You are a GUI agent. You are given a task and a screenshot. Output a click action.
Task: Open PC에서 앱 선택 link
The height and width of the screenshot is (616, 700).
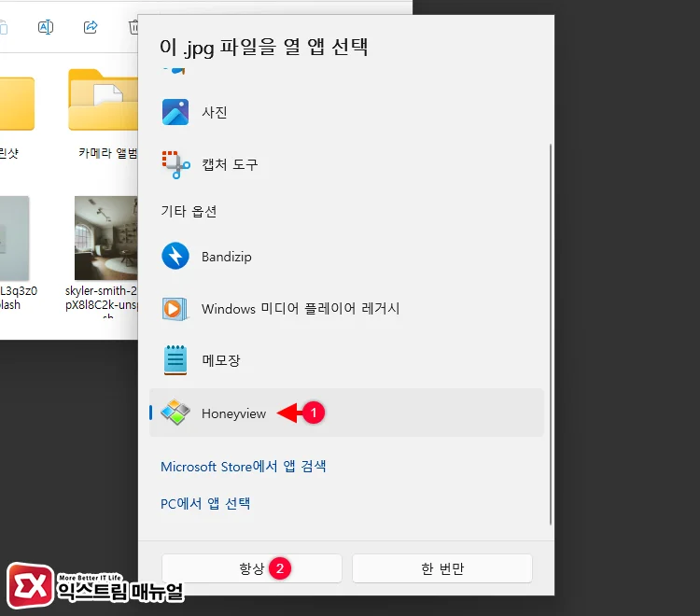click(205, 503)
